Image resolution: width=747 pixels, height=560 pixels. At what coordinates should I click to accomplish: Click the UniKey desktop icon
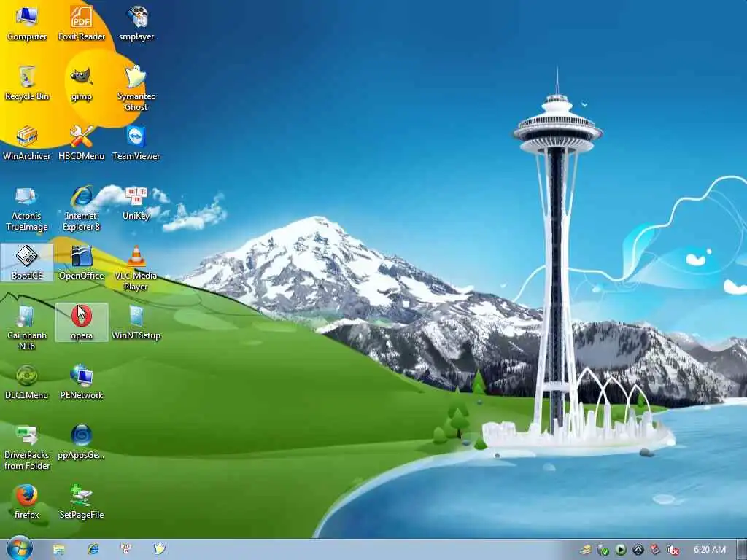[x=136, y=203]
